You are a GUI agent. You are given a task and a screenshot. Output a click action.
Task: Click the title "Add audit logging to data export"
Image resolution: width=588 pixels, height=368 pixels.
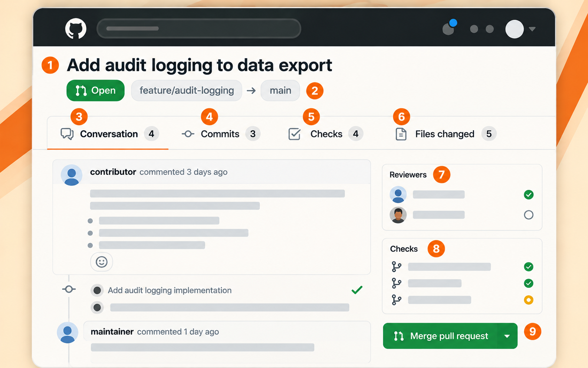point(200,65)
